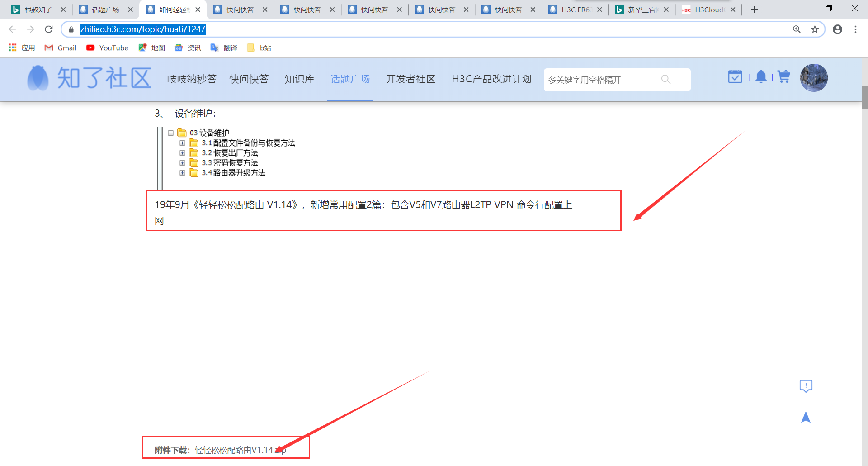Click the search magnifier icon

[666, 80]
